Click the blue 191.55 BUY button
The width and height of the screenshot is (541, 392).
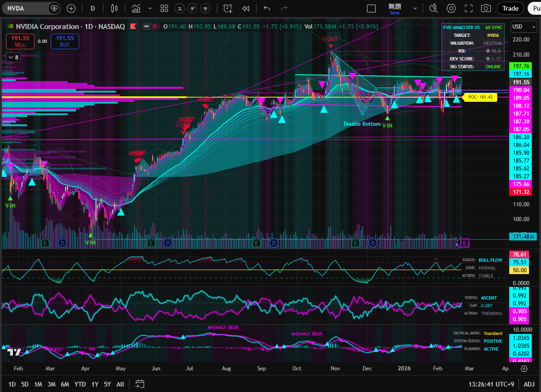[65, 41]
